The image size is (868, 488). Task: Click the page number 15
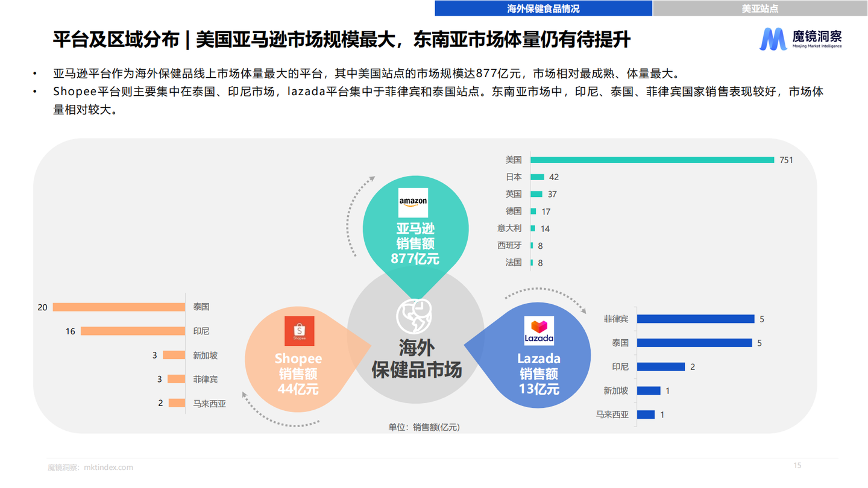click(x=797, y=466)
